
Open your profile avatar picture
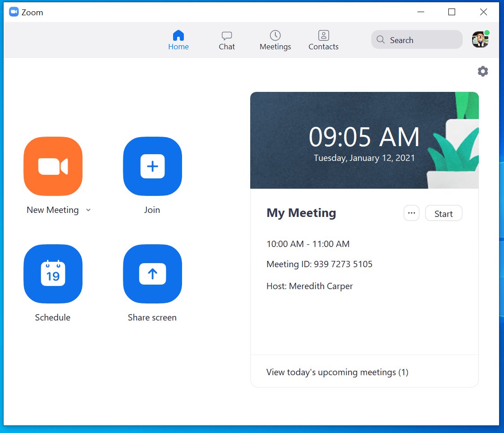point(480,39)
